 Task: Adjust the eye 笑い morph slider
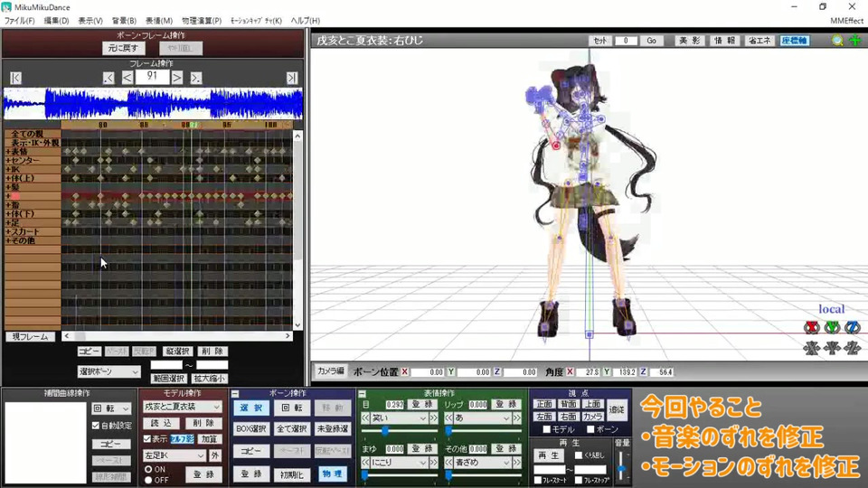coord(400,430)
